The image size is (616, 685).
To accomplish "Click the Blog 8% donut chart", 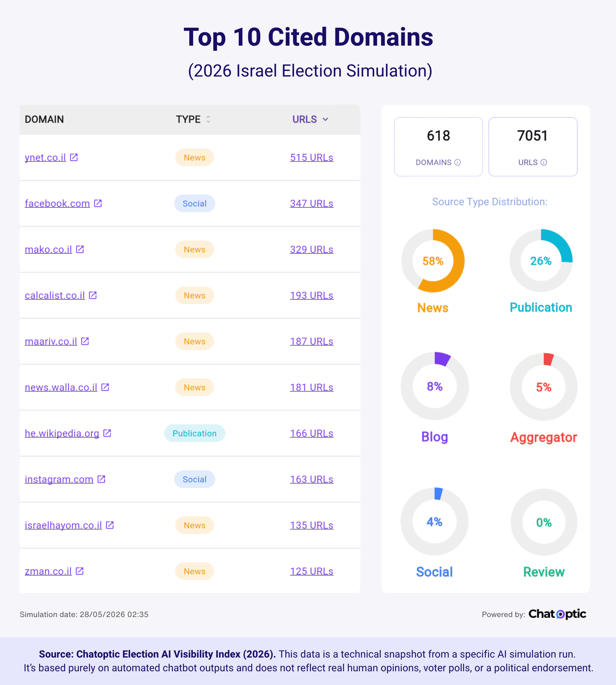I will pos(435,386).
